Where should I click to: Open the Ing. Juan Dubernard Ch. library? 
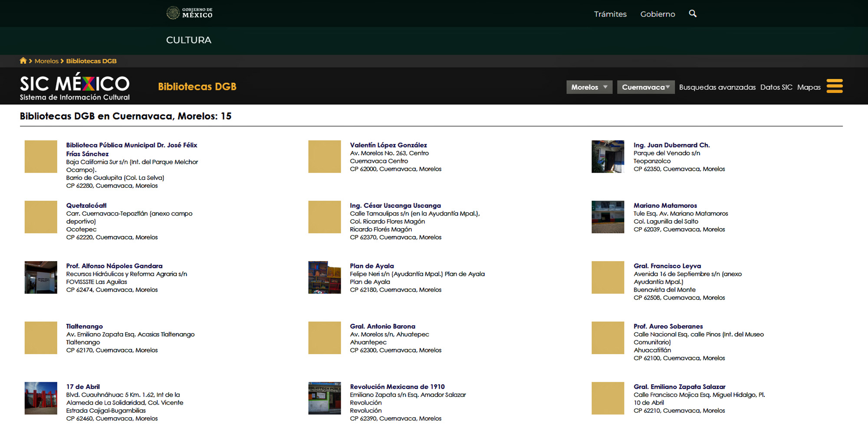coord(671,145)
